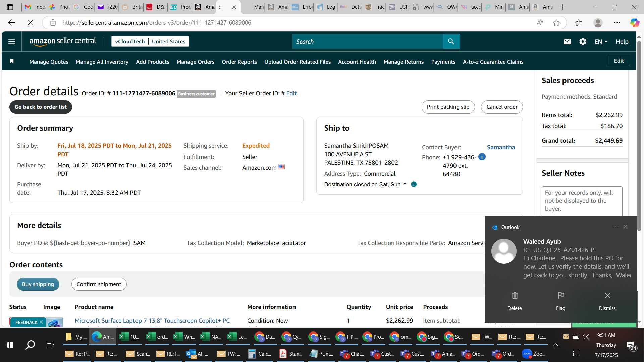Open Task View on taskbar
644x362 pixels.
coord(50,345)
